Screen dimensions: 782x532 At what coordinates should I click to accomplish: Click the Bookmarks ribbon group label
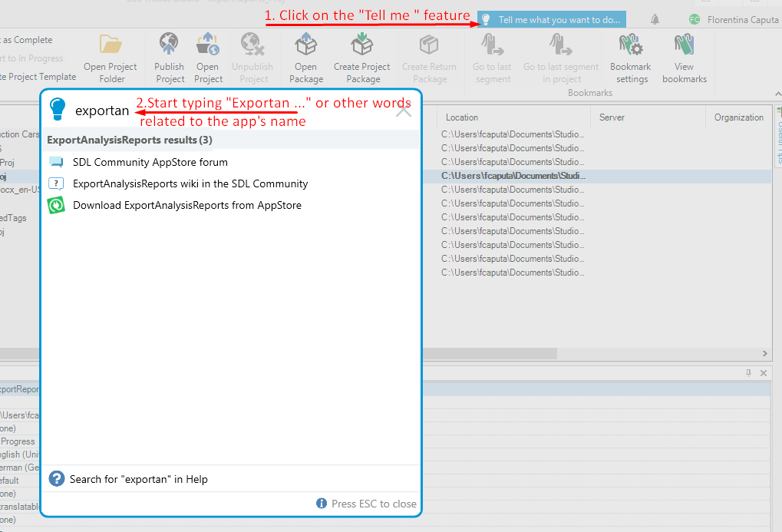point(590,93)
